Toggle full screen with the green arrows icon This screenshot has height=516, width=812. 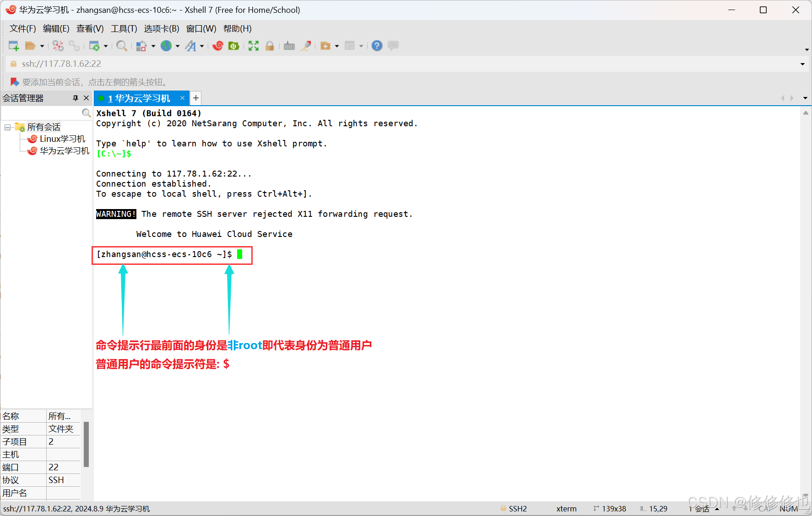pyautogui.click(x=254, y=46)
